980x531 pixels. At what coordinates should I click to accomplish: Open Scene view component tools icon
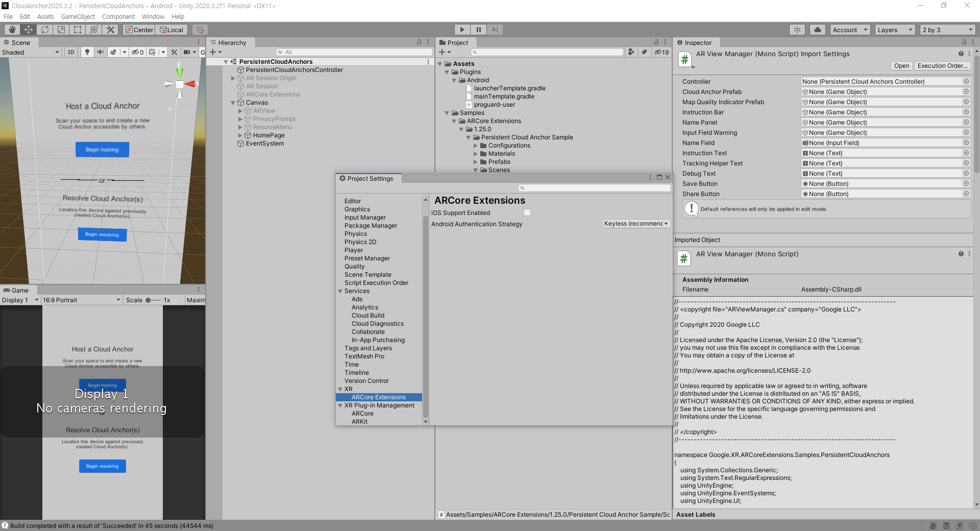point(174,52)
